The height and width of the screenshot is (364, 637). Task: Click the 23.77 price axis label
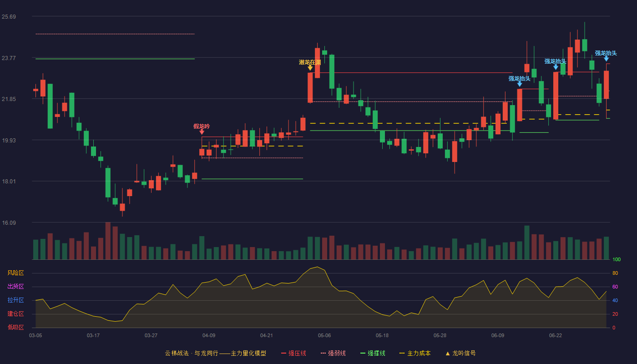point(9,58)
